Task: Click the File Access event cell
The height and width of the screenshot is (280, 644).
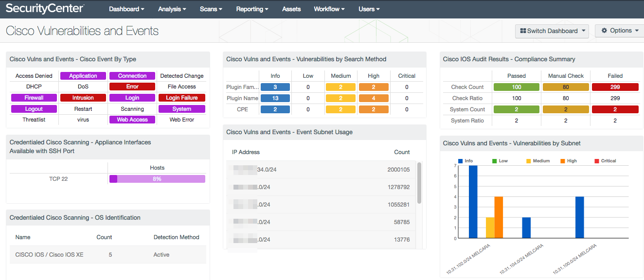Action: tap(182, 87)
